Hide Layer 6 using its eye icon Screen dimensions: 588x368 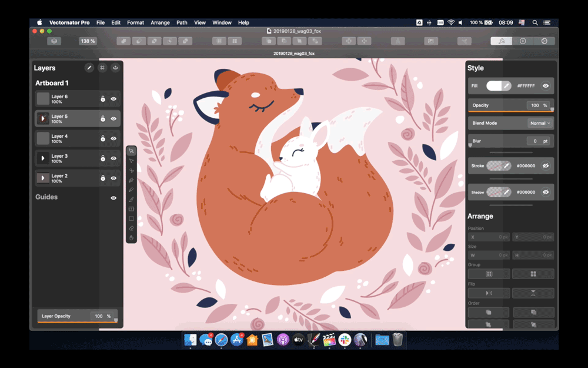click(113, 99)
